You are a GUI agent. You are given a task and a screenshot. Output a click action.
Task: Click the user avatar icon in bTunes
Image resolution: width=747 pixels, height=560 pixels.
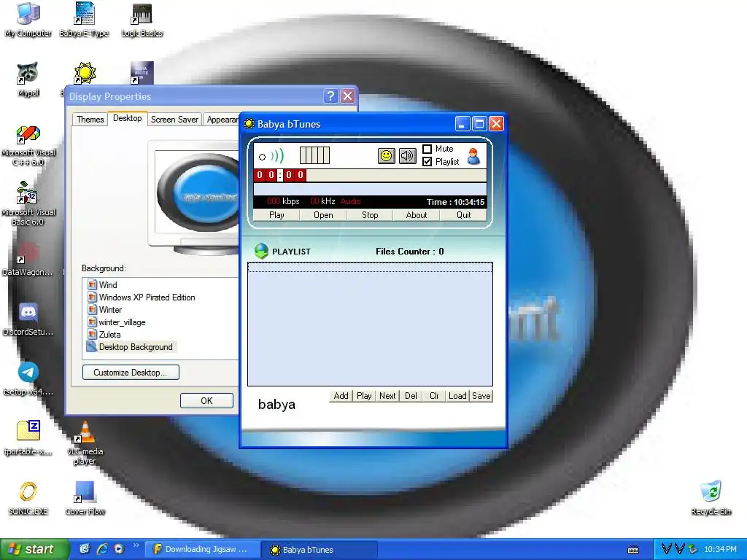(473, 156)
